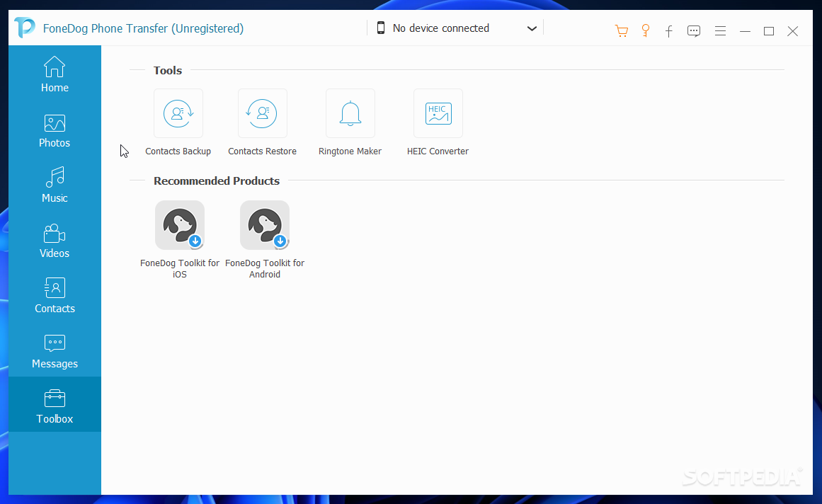Click the No device connected text
822x504 pixels.
point(441,28)
